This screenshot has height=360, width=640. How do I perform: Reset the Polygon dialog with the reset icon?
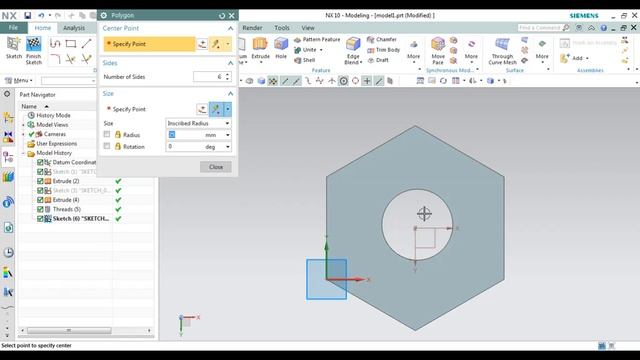(x=222, y=16)
